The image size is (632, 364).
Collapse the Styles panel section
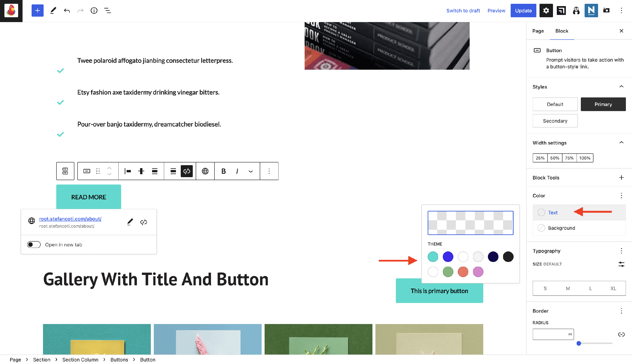621,86
